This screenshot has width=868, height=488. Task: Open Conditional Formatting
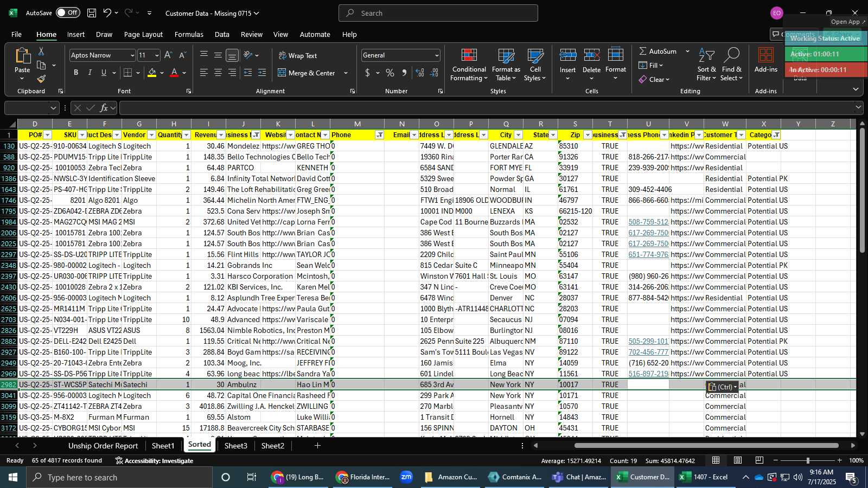click(x=469, y=65)
